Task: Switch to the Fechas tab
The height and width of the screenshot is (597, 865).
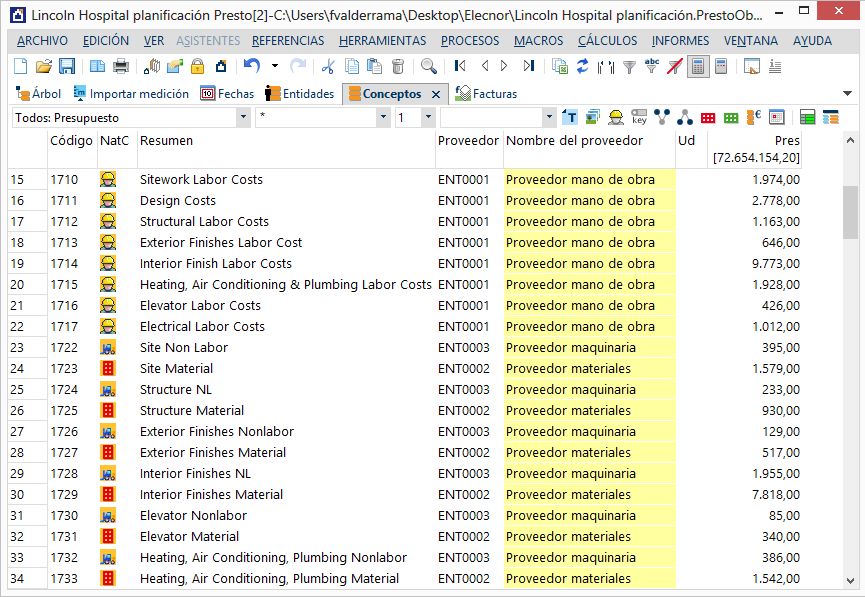Action: coord(227,94)
